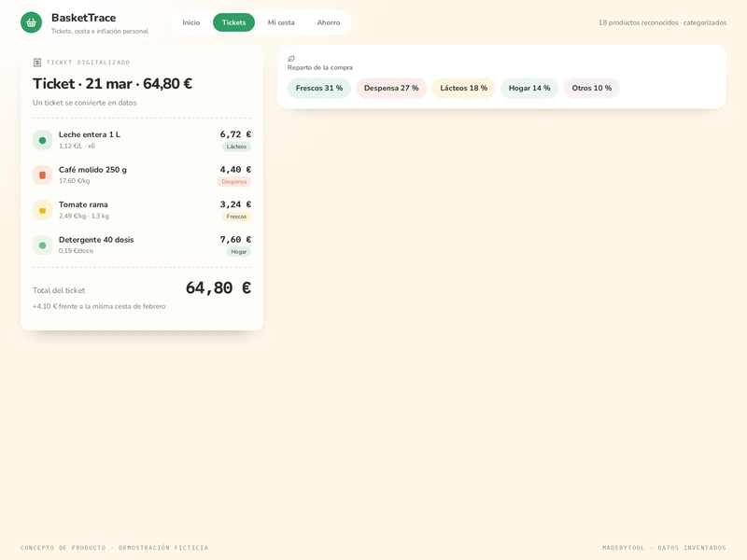The height and width of the screenshot is (560, 747).
Task: Click the Ticket · 21 mar · 64,80 € heading
Action: [x=112, y=84]
